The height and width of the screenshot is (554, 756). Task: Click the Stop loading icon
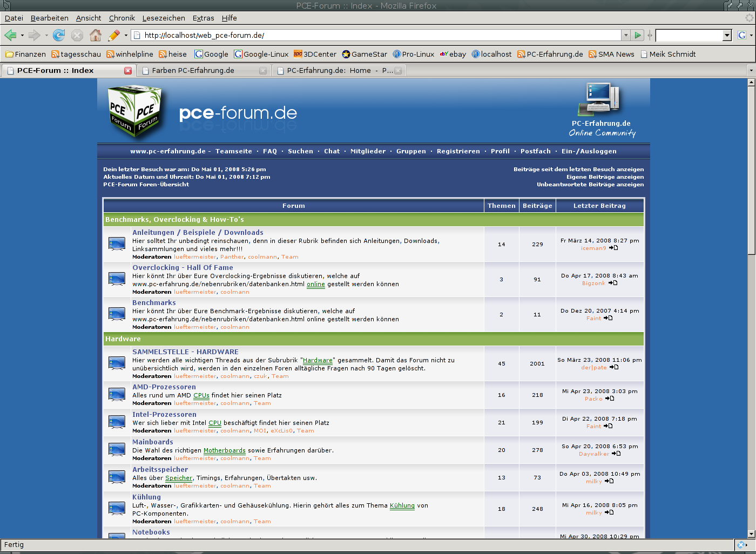pos(77,35)
